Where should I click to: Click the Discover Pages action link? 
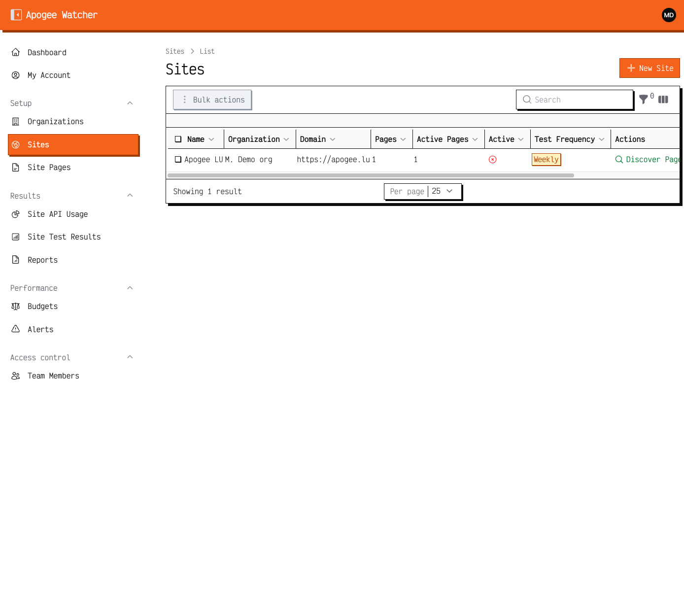pos(647,160)
